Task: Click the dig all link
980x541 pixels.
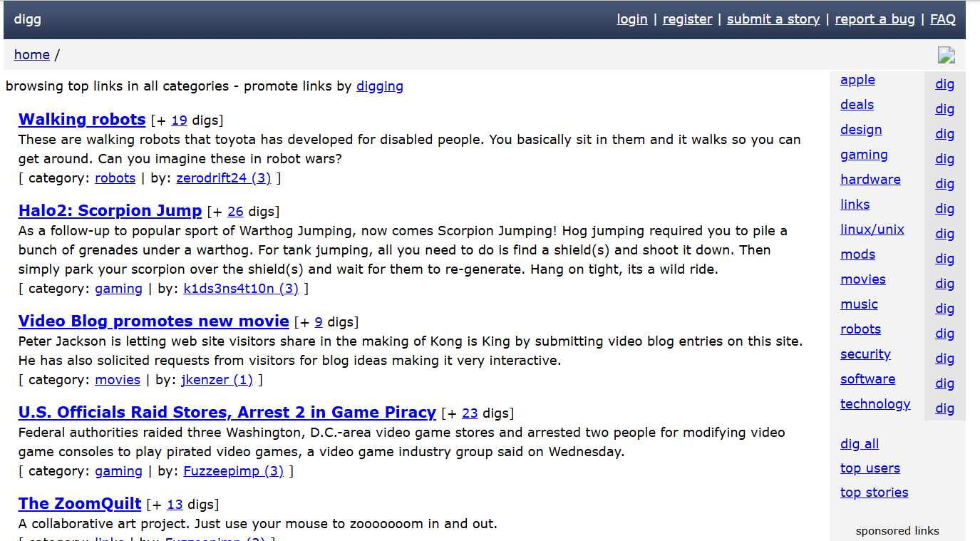Action: (859, 444)
